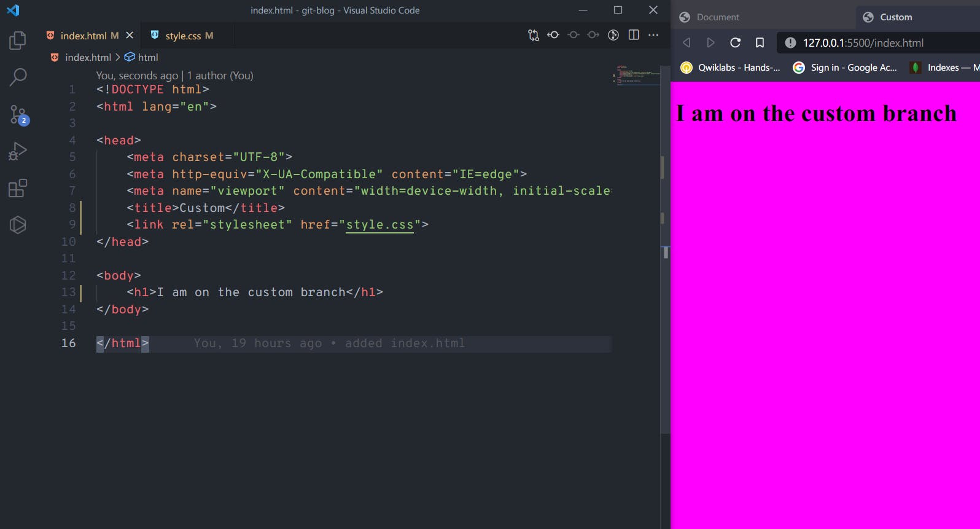Click the site info icon in address bar

(790, 42)
